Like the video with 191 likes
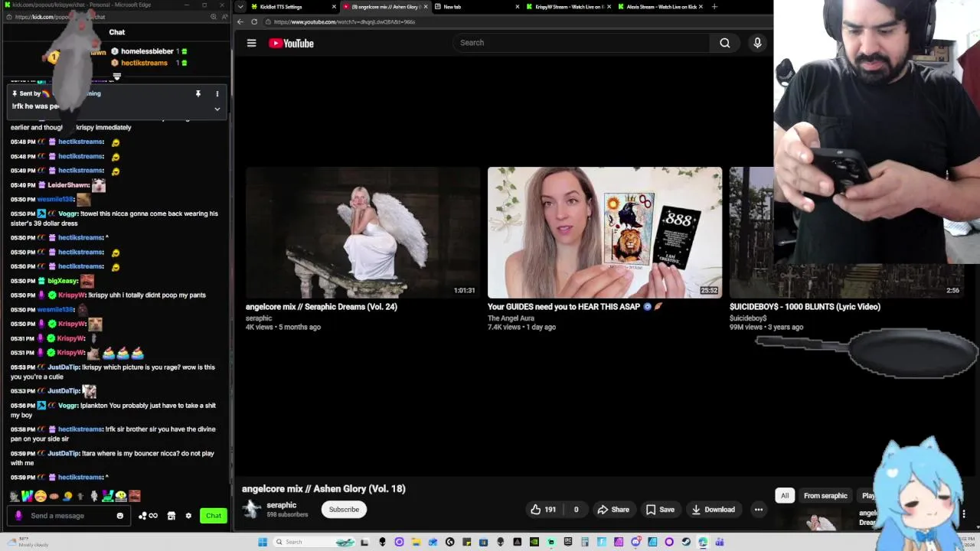This screenshot has width=980, height=551. click(544, 510)
